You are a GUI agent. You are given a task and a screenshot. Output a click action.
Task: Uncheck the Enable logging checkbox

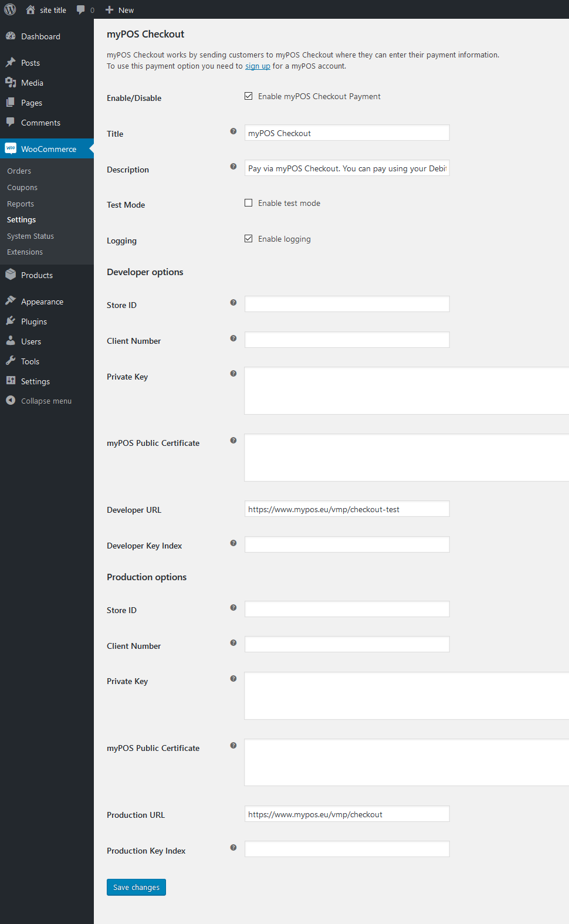(x=249, y=239)
